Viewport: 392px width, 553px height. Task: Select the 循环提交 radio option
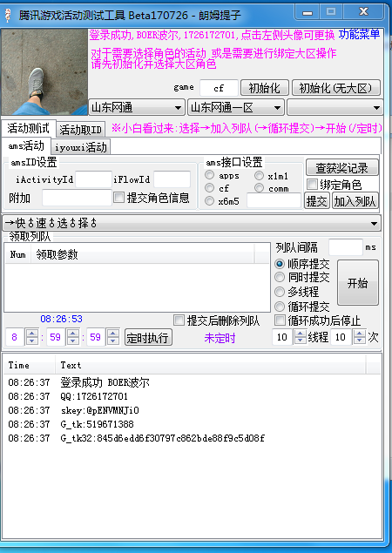[x=280, y=307]
